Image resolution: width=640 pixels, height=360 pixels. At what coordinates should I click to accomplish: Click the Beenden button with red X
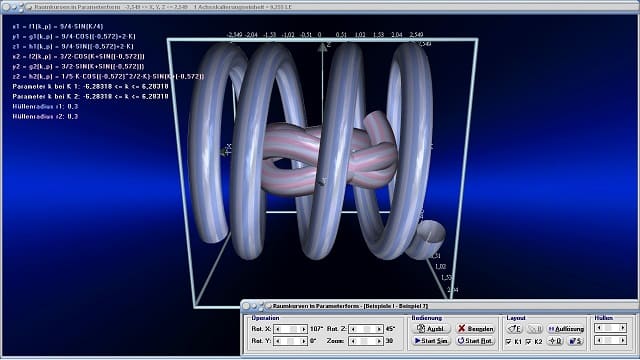[476, 329]
